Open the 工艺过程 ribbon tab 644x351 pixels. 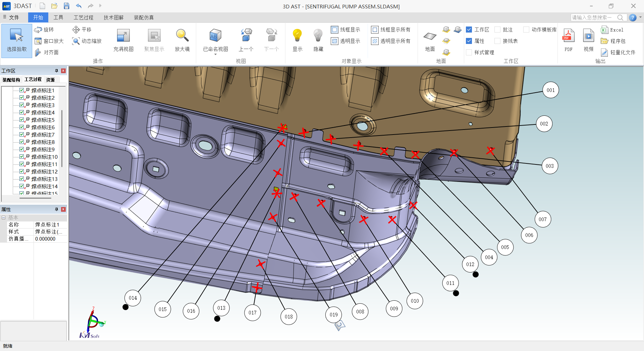click(83, 17)
